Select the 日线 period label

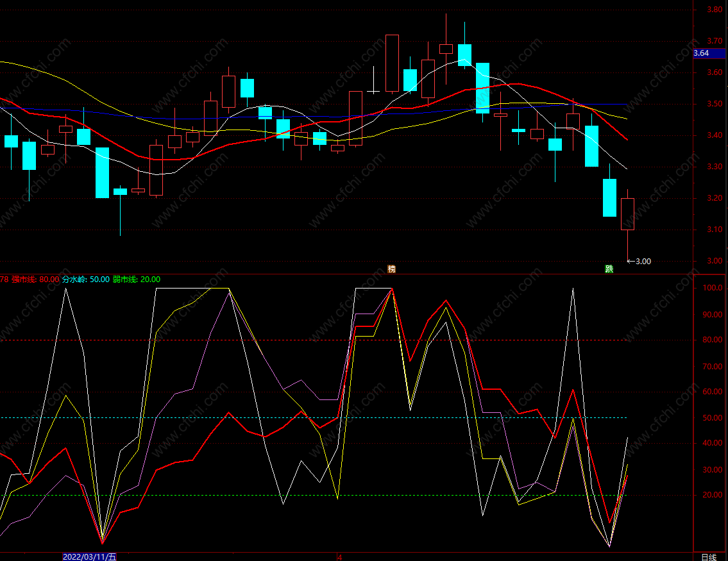coord(709,557)
